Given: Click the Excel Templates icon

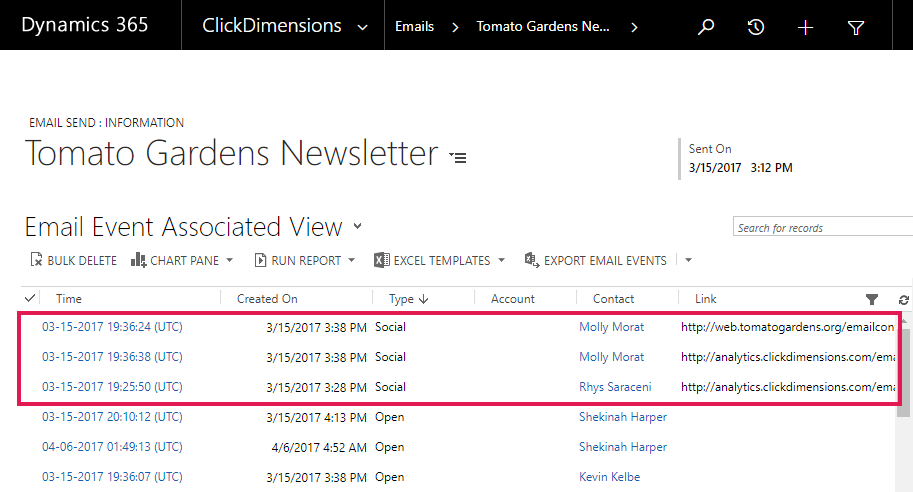Looking at the screenshot, I should point(381,260).
